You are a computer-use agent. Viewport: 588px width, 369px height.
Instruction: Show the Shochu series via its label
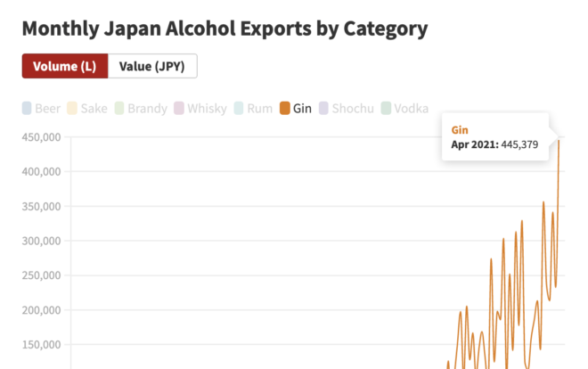coord(353,109)
